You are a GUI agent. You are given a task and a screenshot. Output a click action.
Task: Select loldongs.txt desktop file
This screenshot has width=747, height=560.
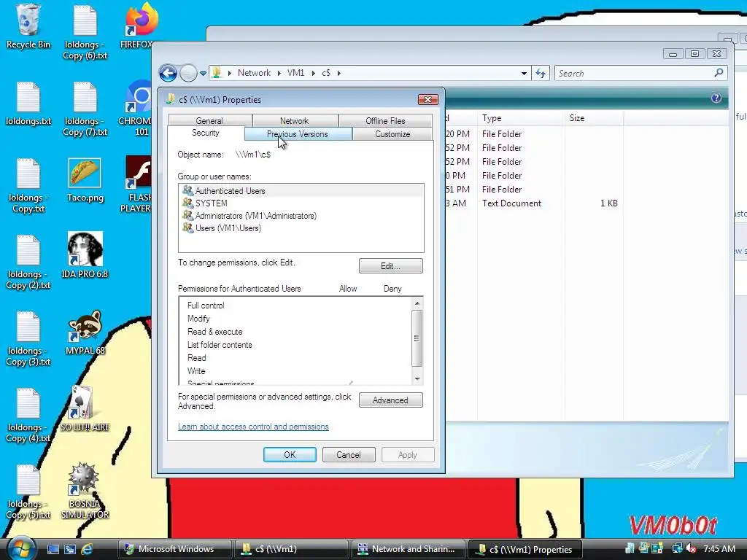pyautogui.click(x=28, y=104)
